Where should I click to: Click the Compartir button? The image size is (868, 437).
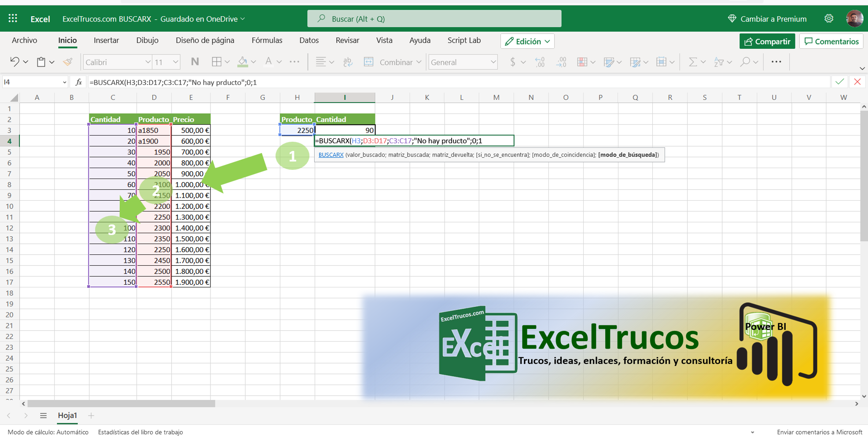767,41
